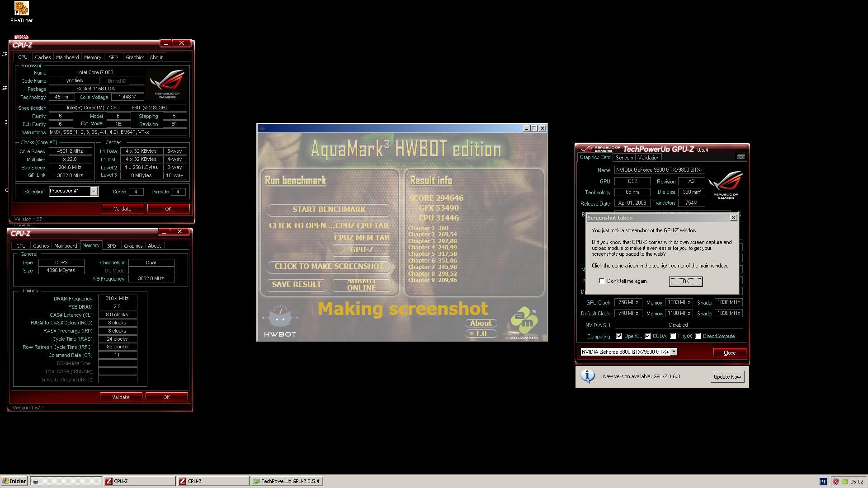868x488 pixels.
Task: Click Validate in top CPU-Z window
Action: point(123,209)
